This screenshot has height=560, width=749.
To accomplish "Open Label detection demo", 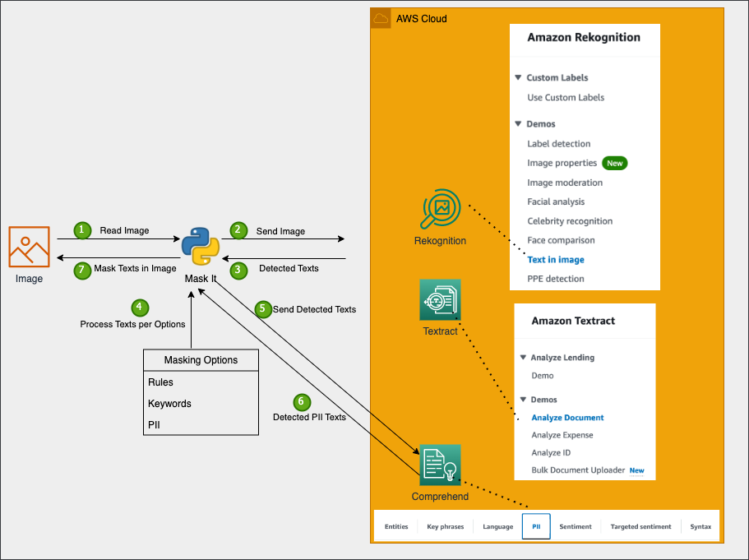I will pyautogui.click(x=559, y=144).
